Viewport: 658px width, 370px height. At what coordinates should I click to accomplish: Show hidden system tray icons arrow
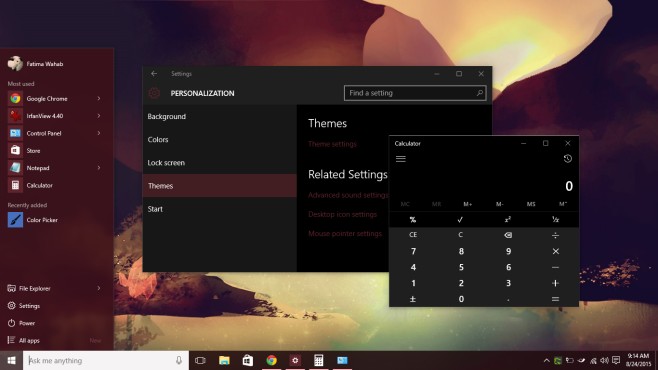[x=546, y=360]
